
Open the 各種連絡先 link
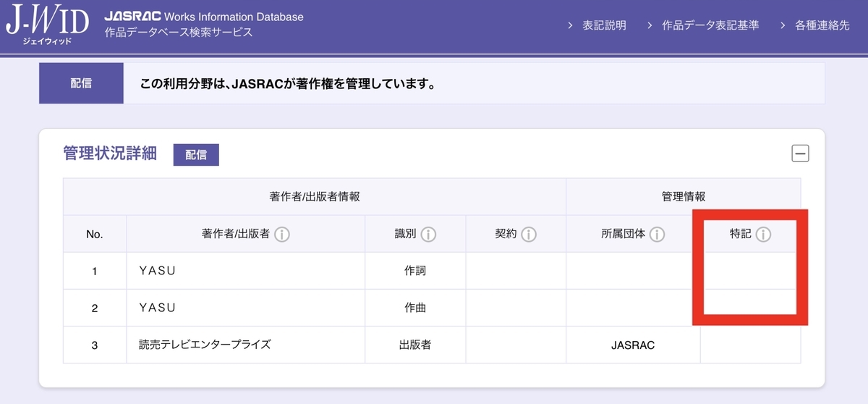(x=822, y=25)
